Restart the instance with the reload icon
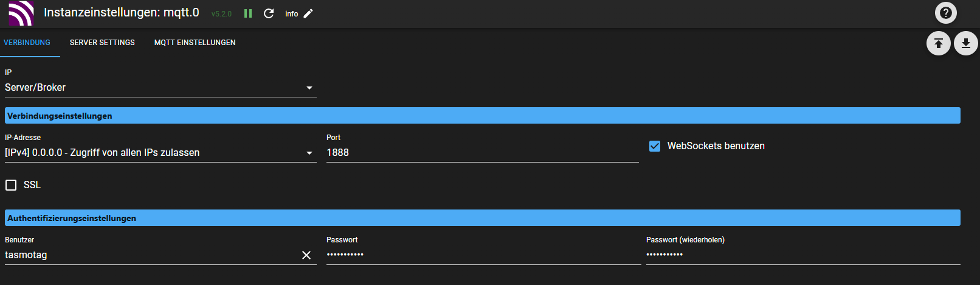Viewport: 980px width, 285px height. click(x=269, y=13)
